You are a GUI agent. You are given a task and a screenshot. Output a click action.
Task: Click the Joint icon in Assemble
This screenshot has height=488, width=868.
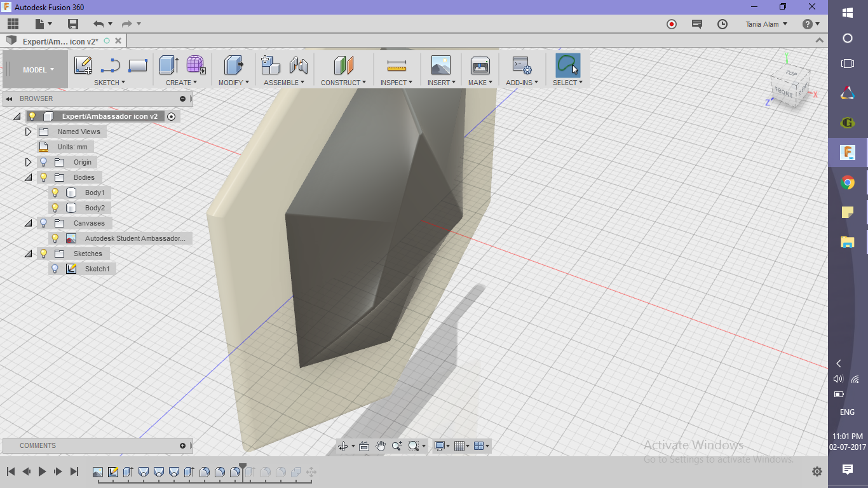tap(299, 65)
